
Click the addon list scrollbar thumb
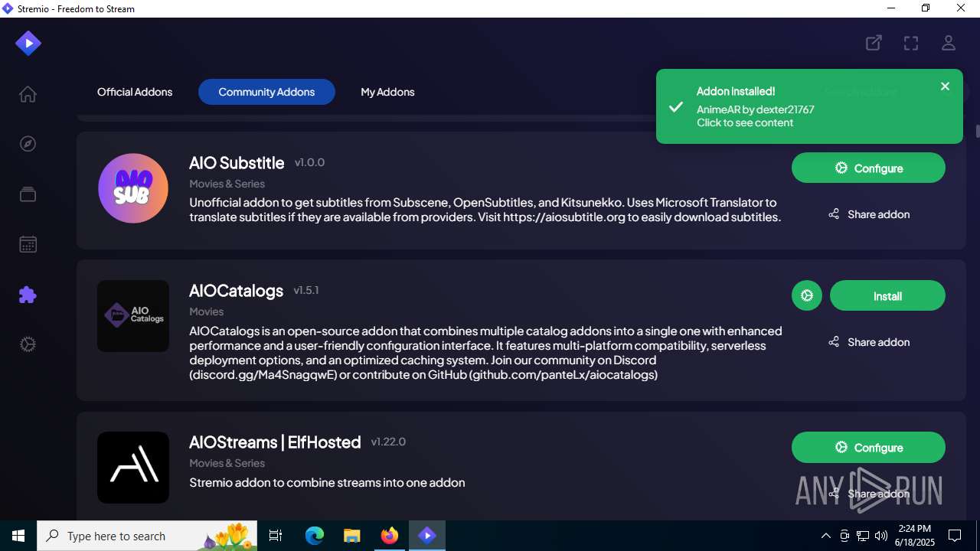[x=978, y=131]
